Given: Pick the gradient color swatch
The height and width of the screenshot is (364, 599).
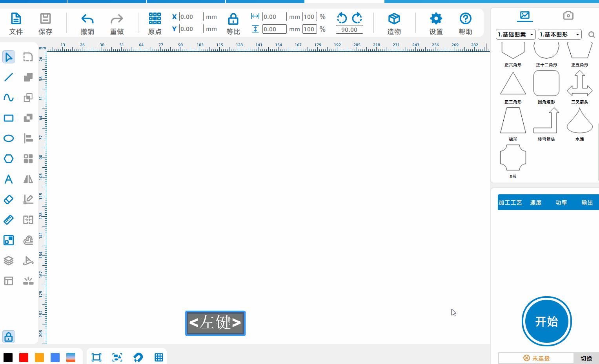Looking at the screenshot, I should (x=71, y=357).
